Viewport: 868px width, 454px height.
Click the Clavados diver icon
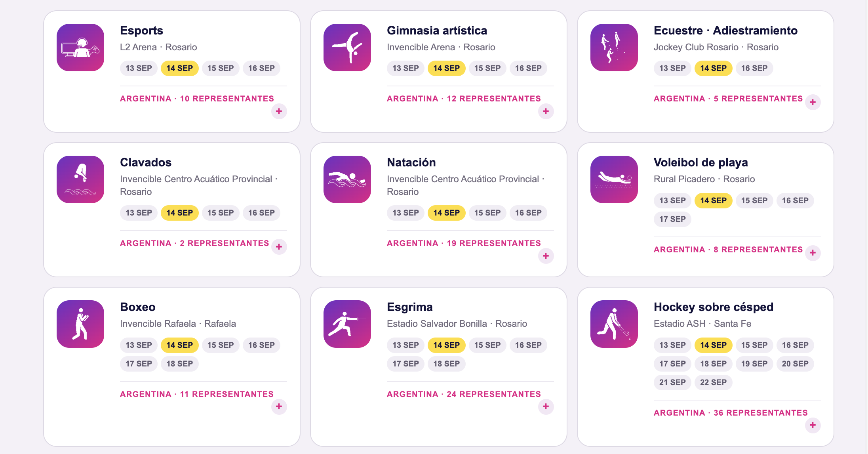[x=80, y=179]
